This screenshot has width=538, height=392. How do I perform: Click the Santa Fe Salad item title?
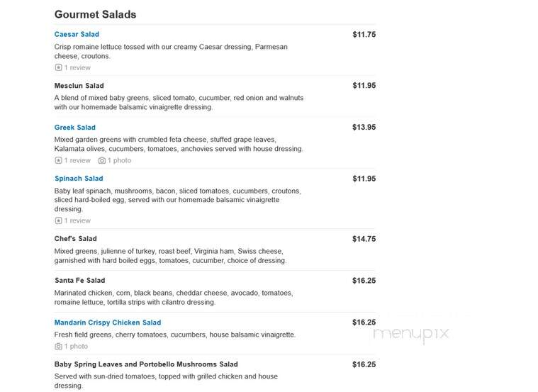coord(79,281)
